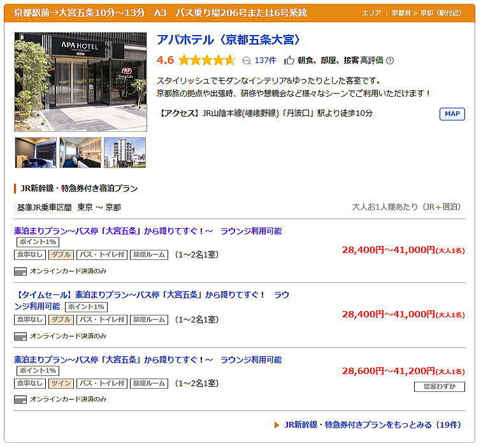
Task: Click バス・トイレ付 tag in タイムセール plan
Action: pyautogui.click(x=102, y=320)
